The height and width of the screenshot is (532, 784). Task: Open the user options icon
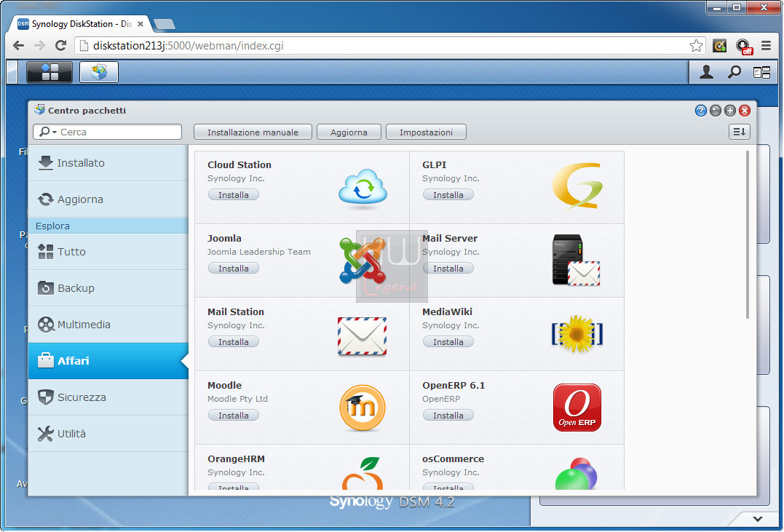click(706, 73)
